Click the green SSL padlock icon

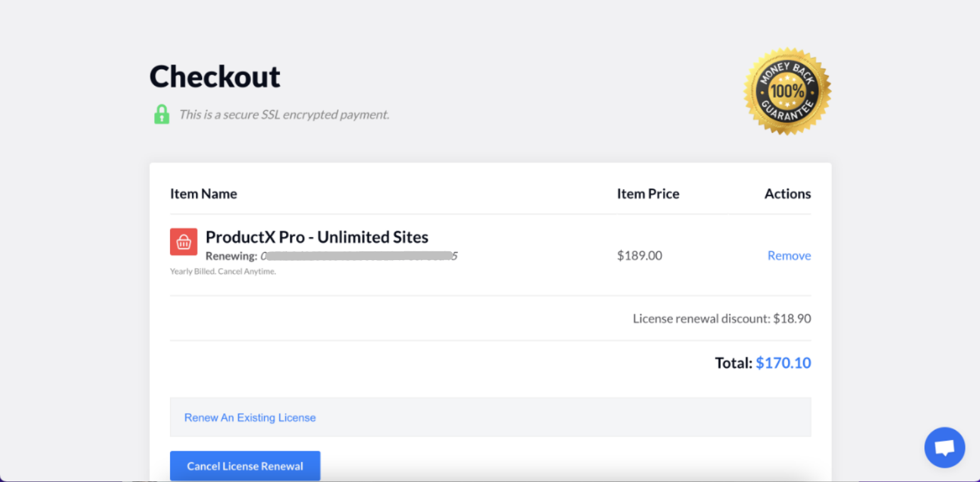(x=161, y=114)
